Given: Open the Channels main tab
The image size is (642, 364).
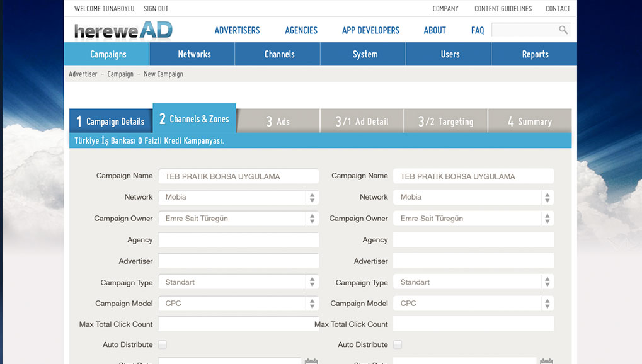Looking at the screenshot, I should (x=278, y=54).
